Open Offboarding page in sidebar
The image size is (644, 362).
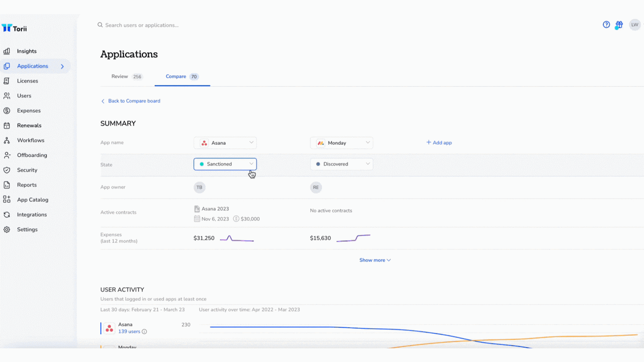pyautogui.click(x=32, y=155)
